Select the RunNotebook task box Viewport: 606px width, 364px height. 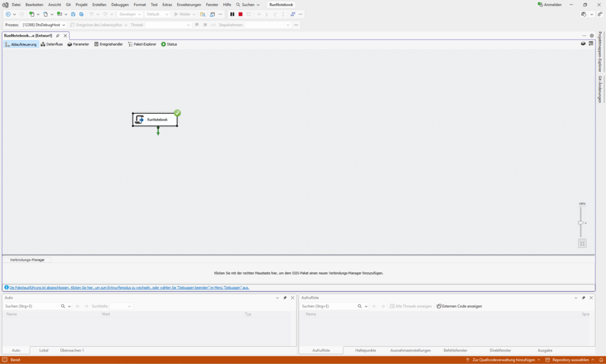(155, 119)
